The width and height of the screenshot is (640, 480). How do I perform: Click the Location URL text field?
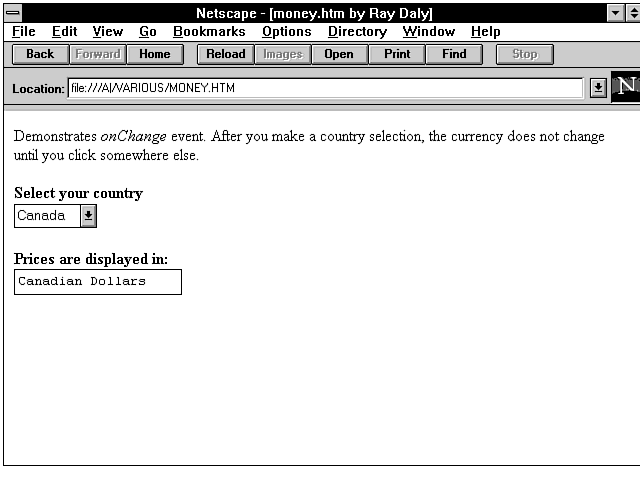coord(324,88)
